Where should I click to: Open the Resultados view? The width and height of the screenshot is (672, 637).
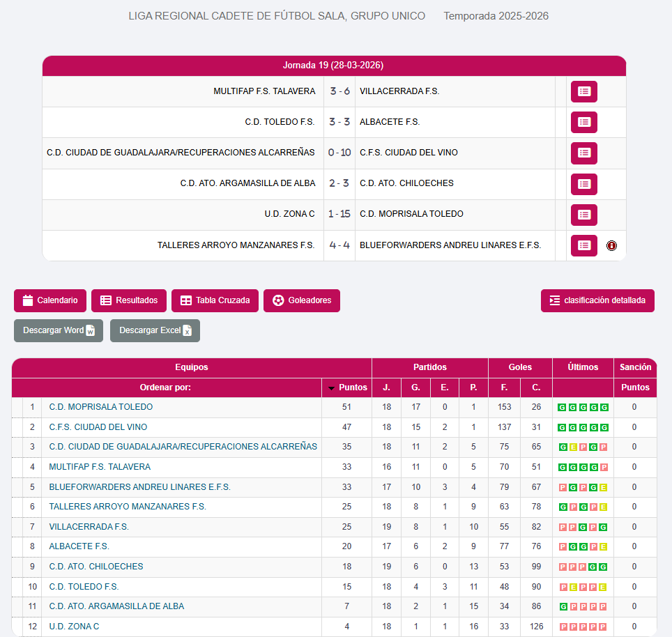pyautogui.click(x=129, y=300)
